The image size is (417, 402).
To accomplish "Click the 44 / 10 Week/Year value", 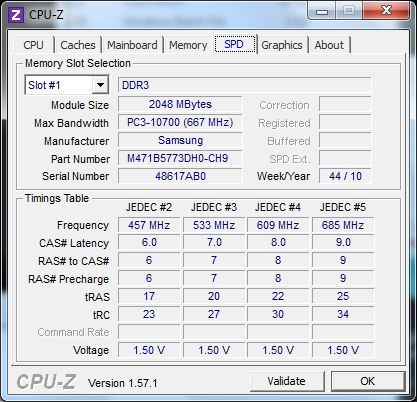I will point(345,176).
